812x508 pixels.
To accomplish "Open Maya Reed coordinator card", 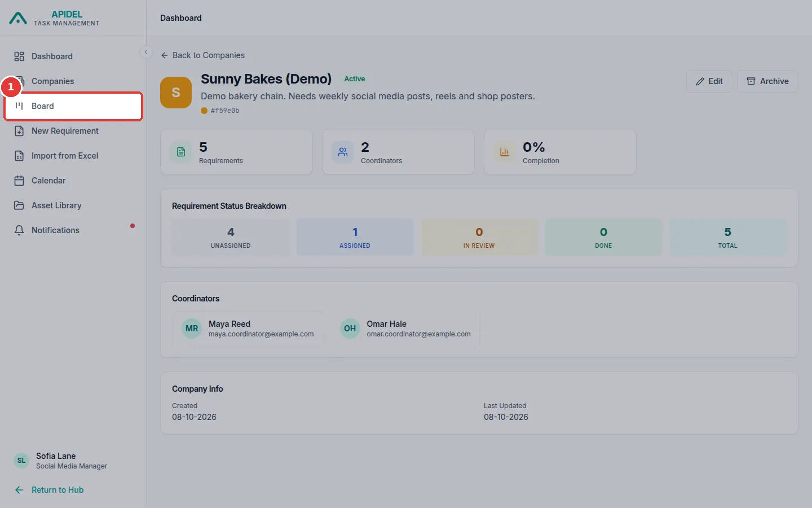I will point(248,329).
